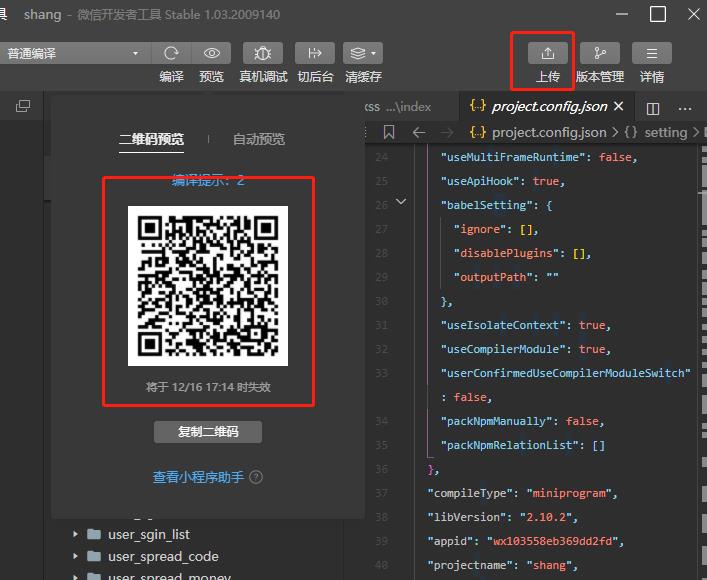Open the 清缓存 clear cache layers dropdown

point(363,54)
